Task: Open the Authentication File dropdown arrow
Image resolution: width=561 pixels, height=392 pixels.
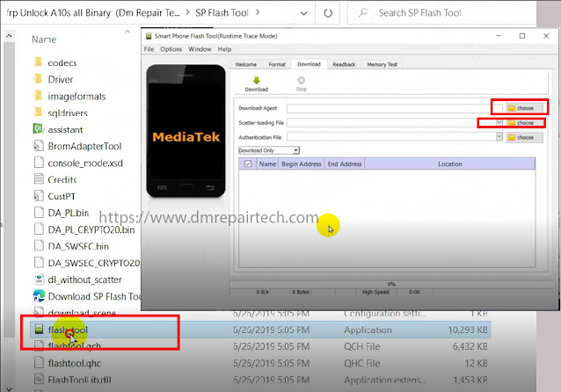Action: coord(499,136)
